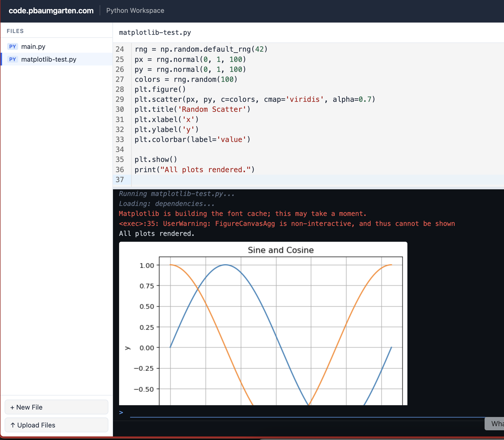Viewport: 504px width, 440px height.
Task: Click the plt.title('Random Scatter') line
Action: coord(192,109)
